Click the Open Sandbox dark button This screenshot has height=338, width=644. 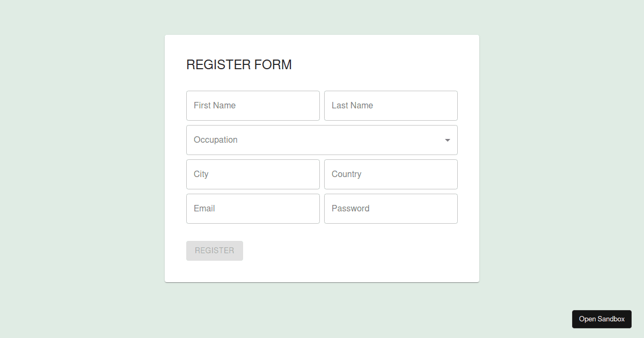coord(602,319)
